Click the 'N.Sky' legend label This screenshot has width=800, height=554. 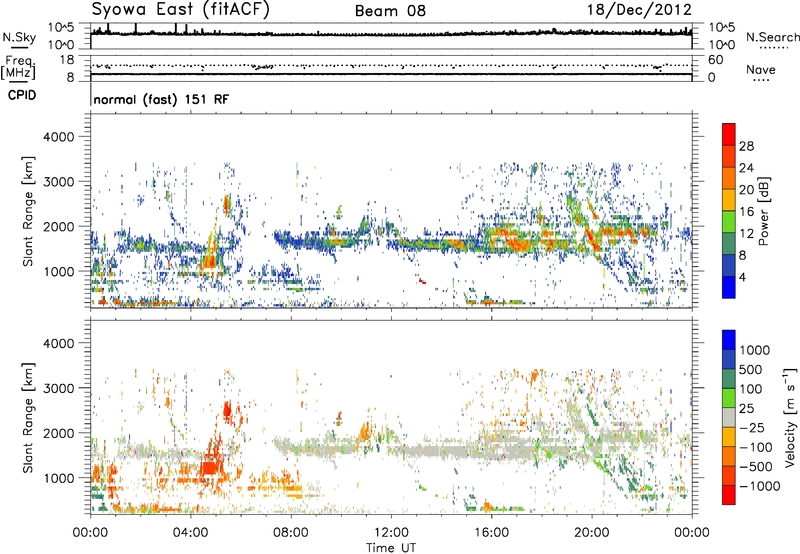coord(19,37)
